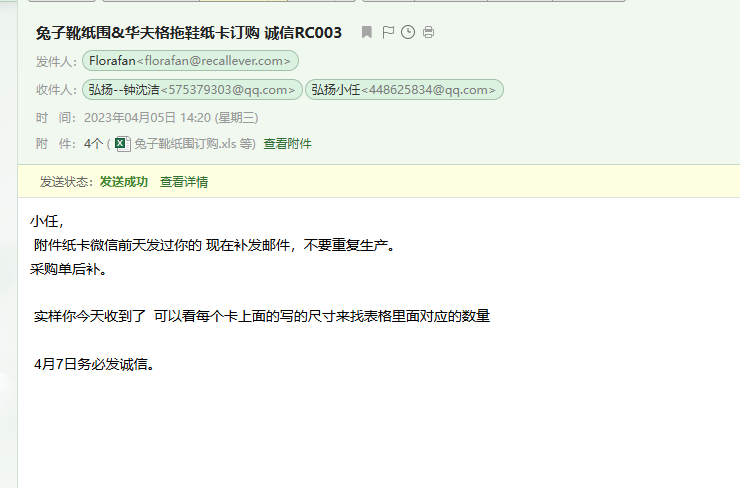Click the line 4月7日务必发诚信

click(94, 364)
